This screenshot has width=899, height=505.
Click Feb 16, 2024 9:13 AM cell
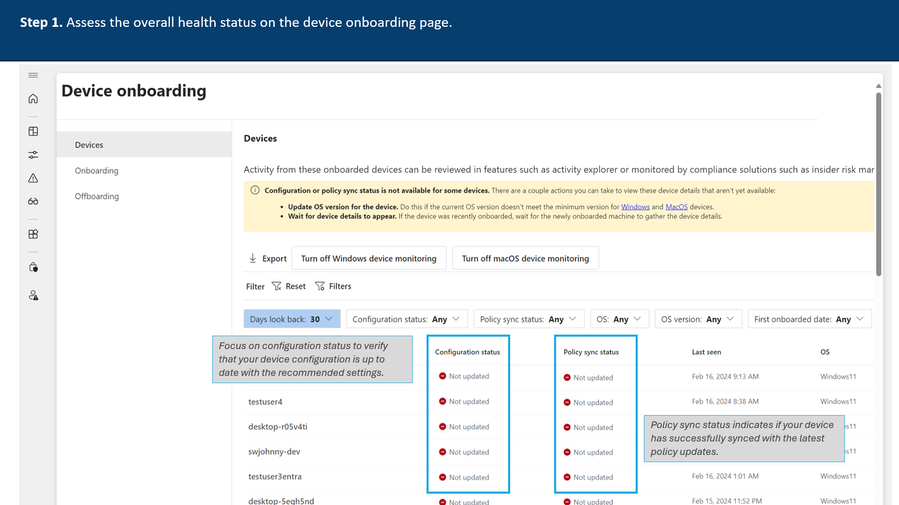(x=725, y=377)
